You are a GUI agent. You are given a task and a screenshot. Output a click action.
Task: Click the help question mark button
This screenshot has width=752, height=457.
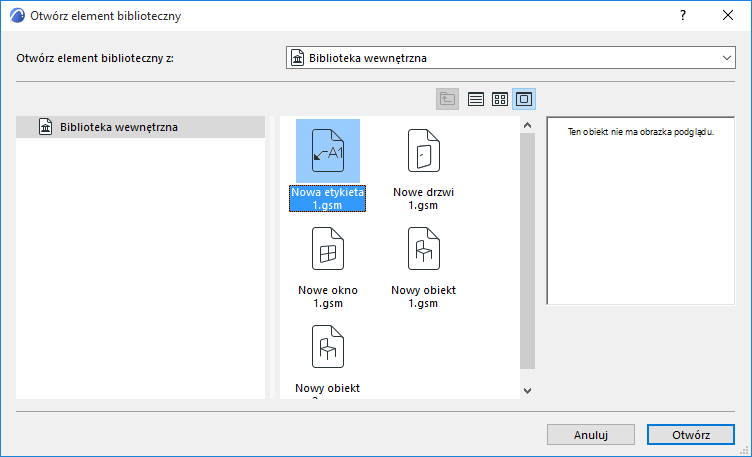tap(683, 15)
